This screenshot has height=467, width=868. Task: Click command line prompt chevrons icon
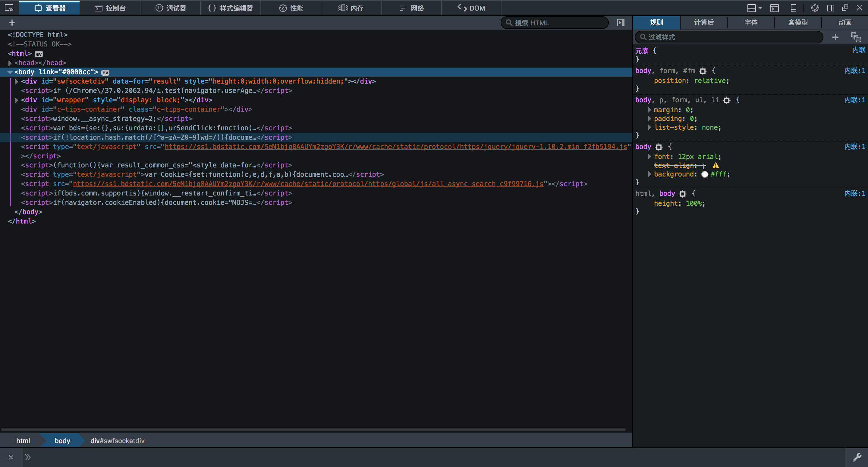pos(28,457)
